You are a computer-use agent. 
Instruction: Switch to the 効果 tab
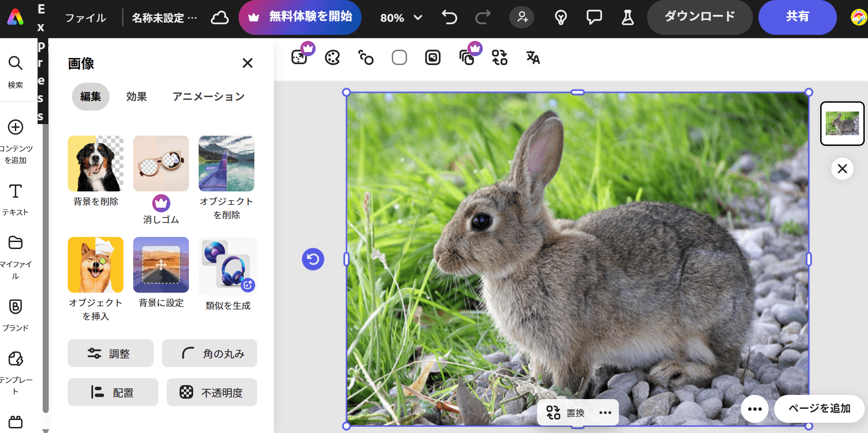point(136,97)
